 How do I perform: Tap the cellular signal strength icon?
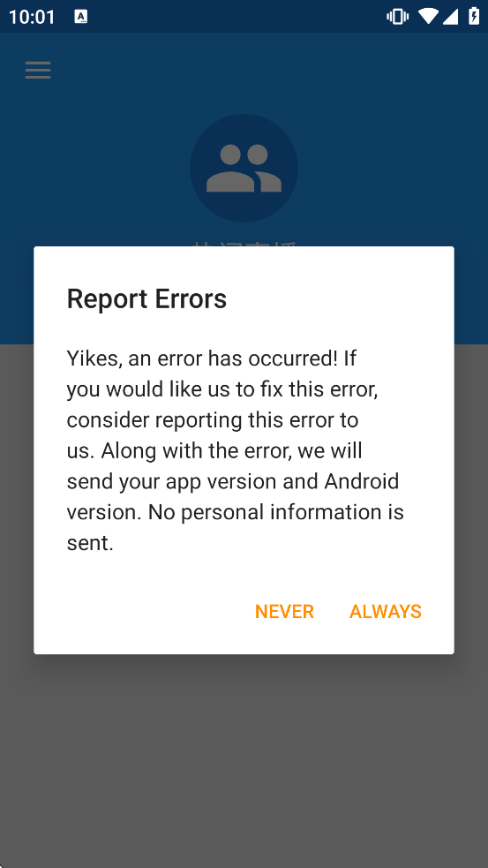pyautogui.click(x=450, y=17)
